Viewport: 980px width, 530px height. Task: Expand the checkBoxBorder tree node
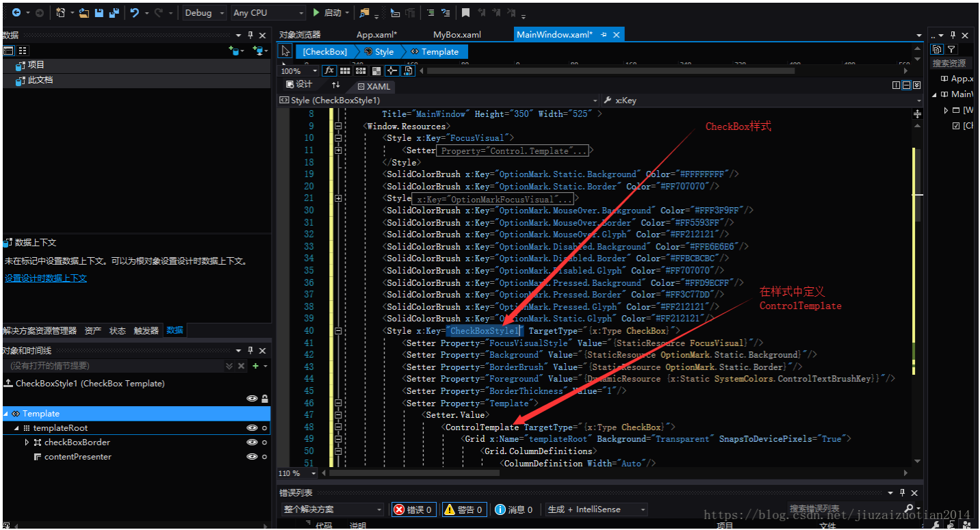(x=27, y=442)
